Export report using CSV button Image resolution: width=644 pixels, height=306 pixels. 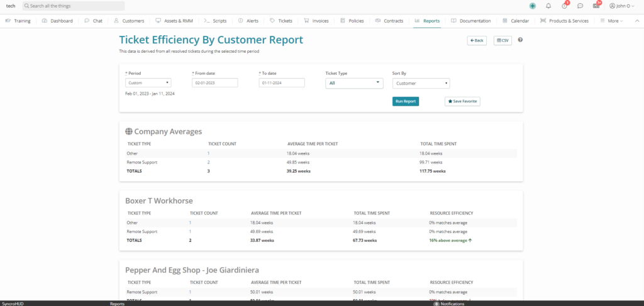502,40
